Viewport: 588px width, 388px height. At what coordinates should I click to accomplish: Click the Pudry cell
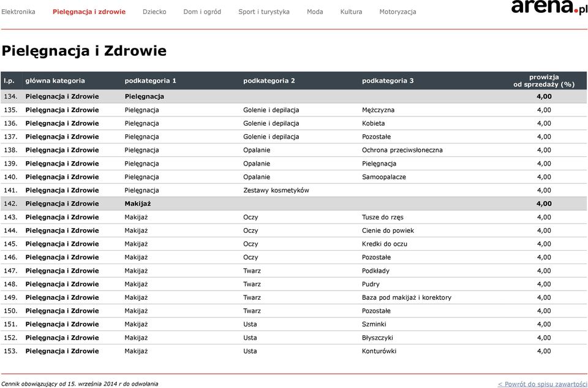371,284
